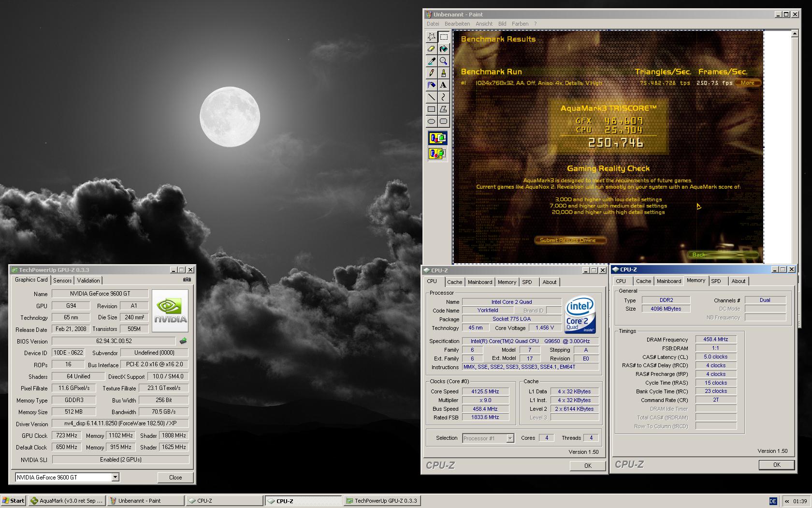Image resolution: width=812 pixels, height=508 pixels.
Task: Choose the Line tool in Paint
Action: coord(432,97)
